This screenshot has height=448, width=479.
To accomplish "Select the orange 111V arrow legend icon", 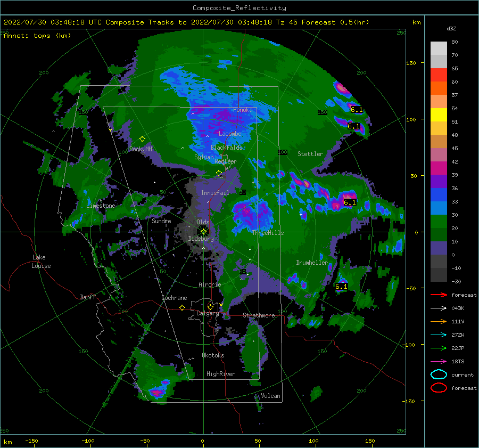I will click(x=439, y=321).
